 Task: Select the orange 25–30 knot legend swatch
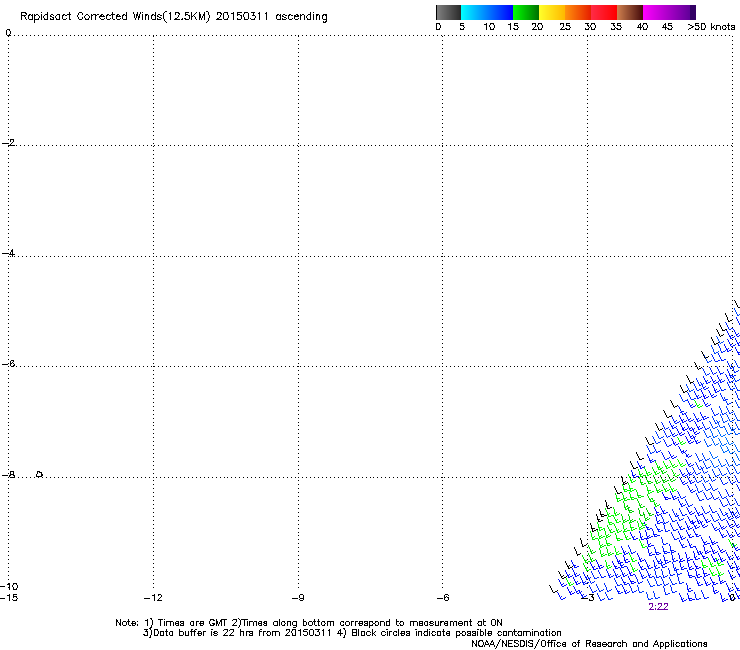[578, 12]
